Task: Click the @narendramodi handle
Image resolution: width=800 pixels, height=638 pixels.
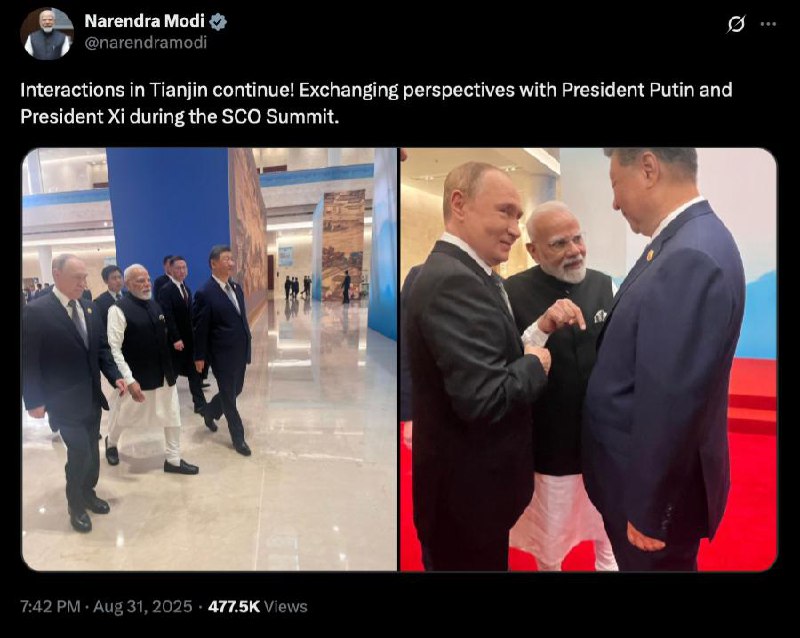Action: click(x=136, y=43)
